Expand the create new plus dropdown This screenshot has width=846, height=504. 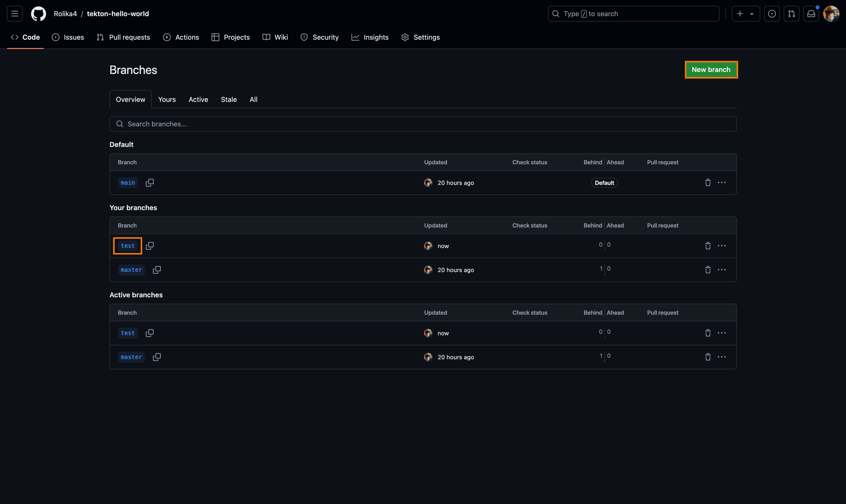[746, 14]
